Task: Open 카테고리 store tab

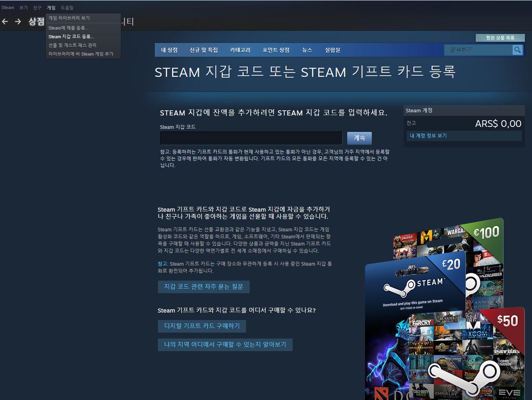Action: pos(240,50)
